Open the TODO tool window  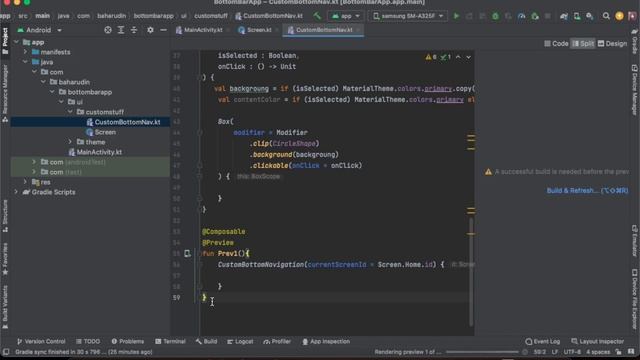coord(88,341)
